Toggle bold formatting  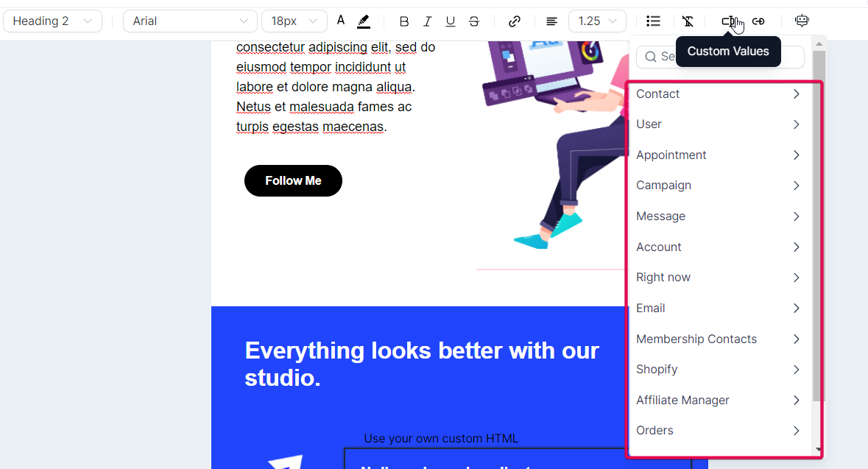pos(403,21)
